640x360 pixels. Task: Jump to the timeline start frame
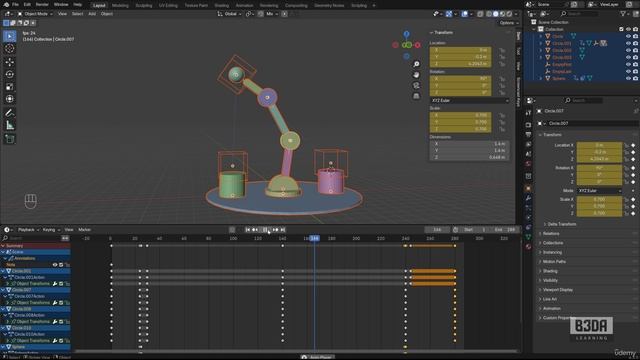tap(247, 230)
